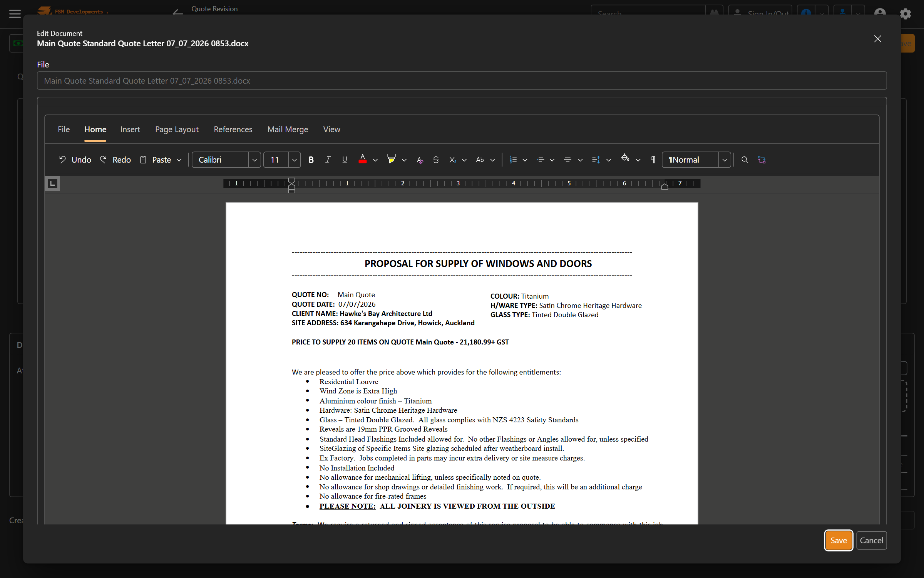Click the Paste clipboard button
Viewport: 924px width, 578px height.
156,160
